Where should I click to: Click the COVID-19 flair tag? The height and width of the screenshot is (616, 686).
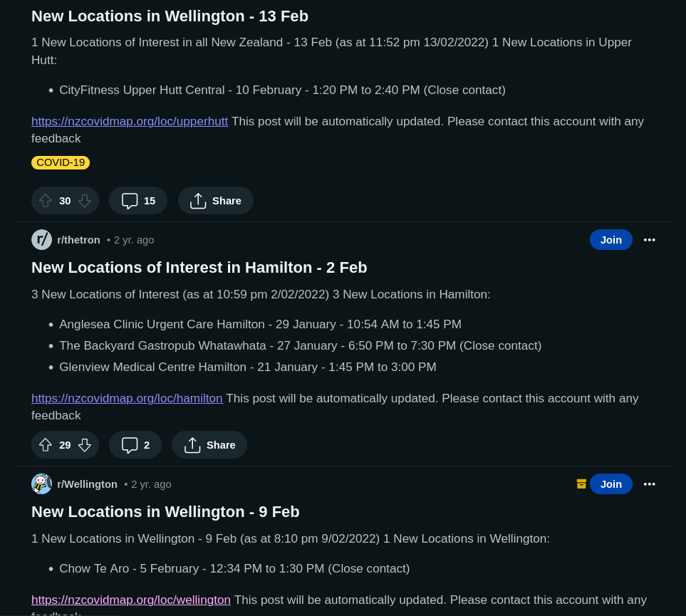pos(61,162)
